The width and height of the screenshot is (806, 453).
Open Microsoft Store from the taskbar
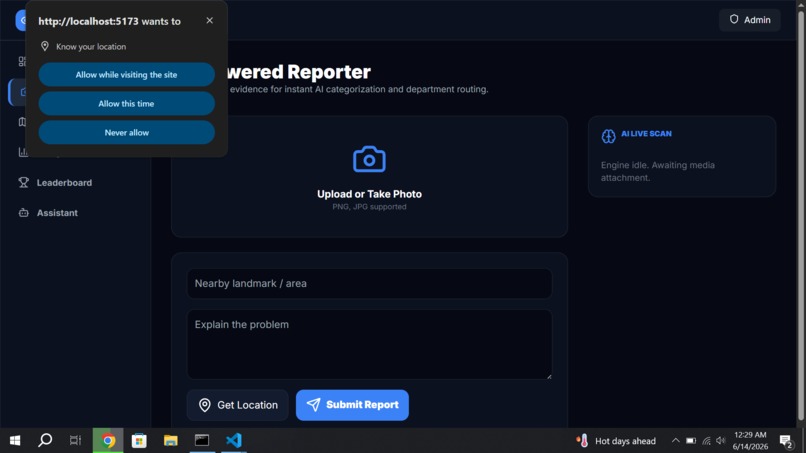(x=139, y=441)
